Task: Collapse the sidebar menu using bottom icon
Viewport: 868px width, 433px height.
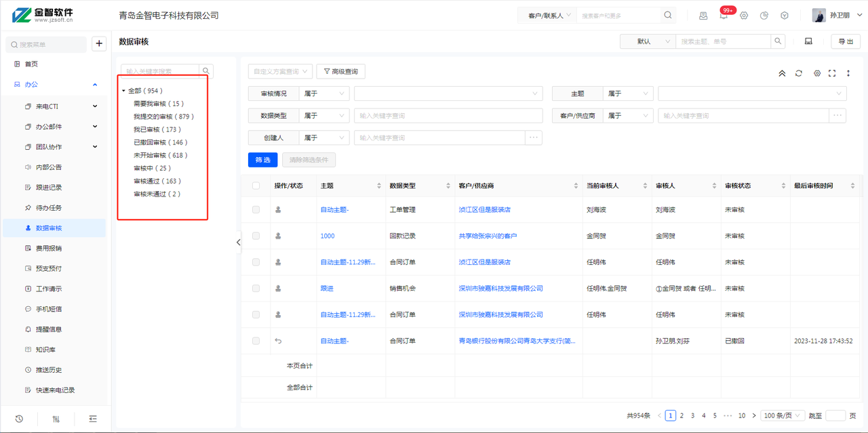Action: coord(93,419)
